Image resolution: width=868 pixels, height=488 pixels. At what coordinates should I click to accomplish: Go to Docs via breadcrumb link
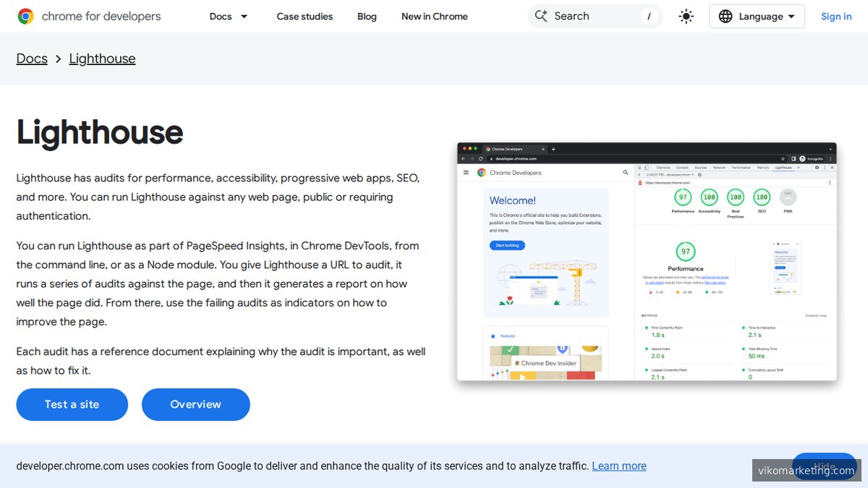click(31, 58)
